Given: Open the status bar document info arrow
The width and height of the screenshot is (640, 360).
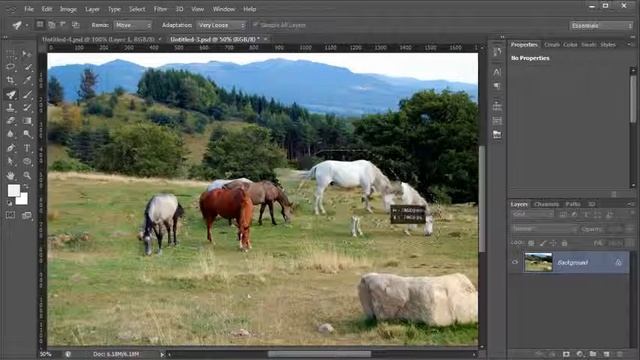Looking at the screenshot, I should click(162, 354).
